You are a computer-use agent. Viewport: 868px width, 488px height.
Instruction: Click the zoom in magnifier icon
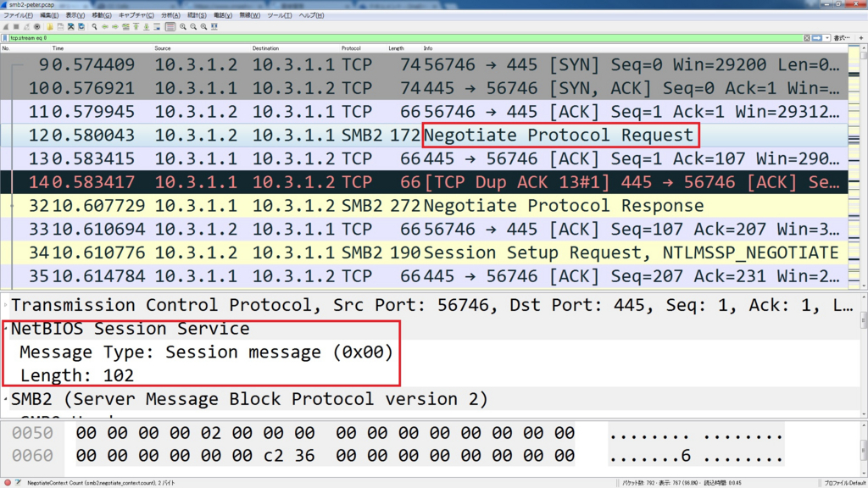[x=183, y=26]
